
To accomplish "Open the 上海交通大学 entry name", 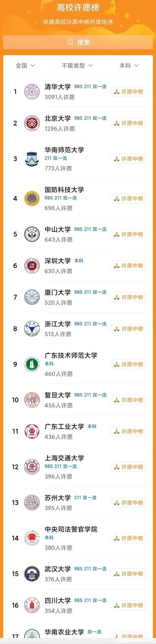I will pos(64,458).
